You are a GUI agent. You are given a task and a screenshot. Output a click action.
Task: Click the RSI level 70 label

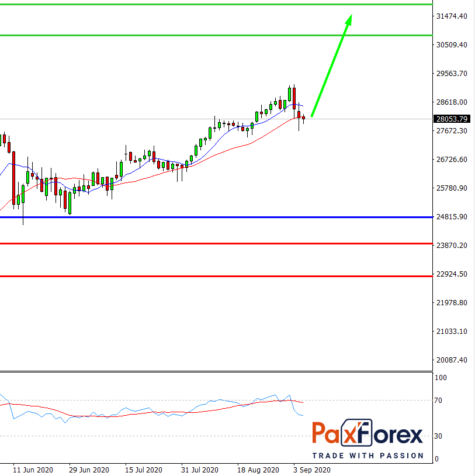(x=438, y=401)
